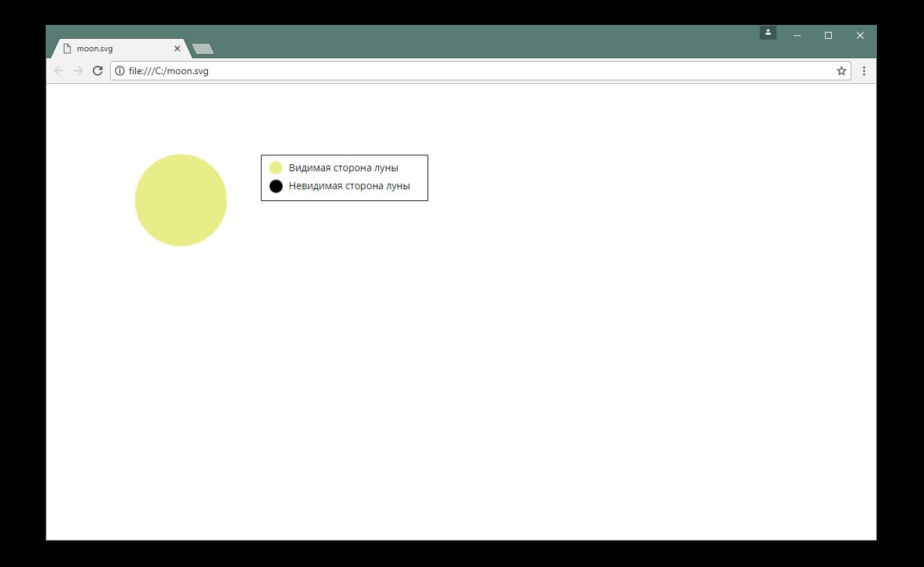This screenshot has width=924, height=567.
Task: Click the page file icon on the tab
Action: 67,49
